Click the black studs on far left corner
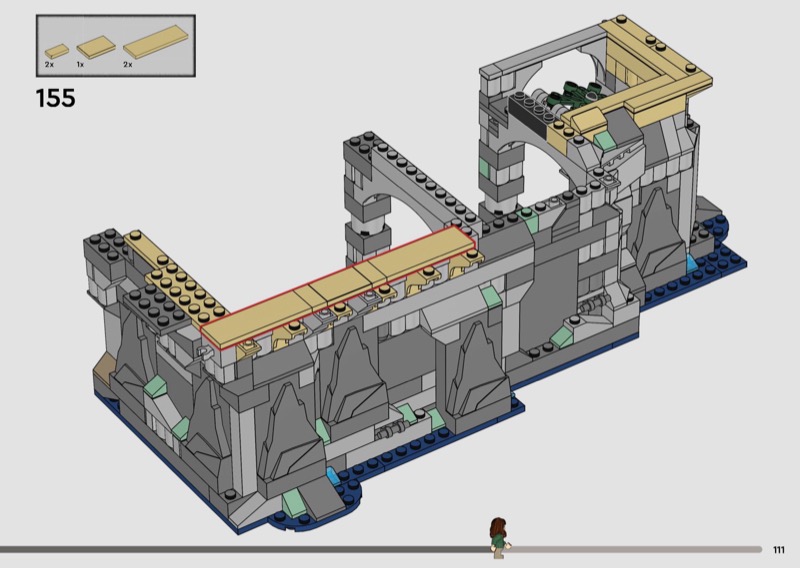The height and width of the screenshot is (568, 800). (106, 242)
